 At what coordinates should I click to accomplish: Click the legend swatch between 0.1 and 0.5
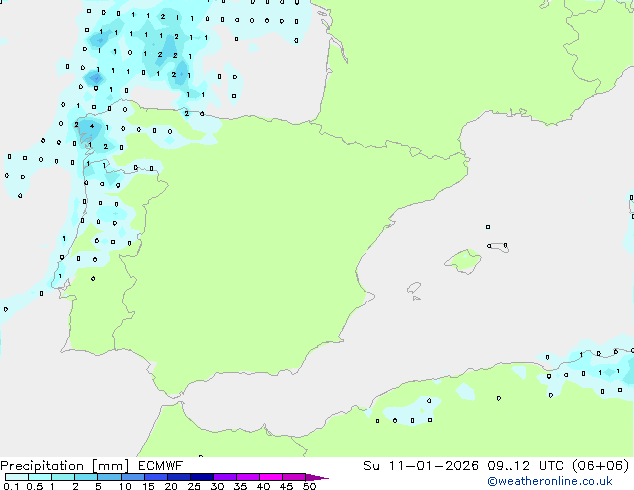pyautogui.click(x=17, y=477)
